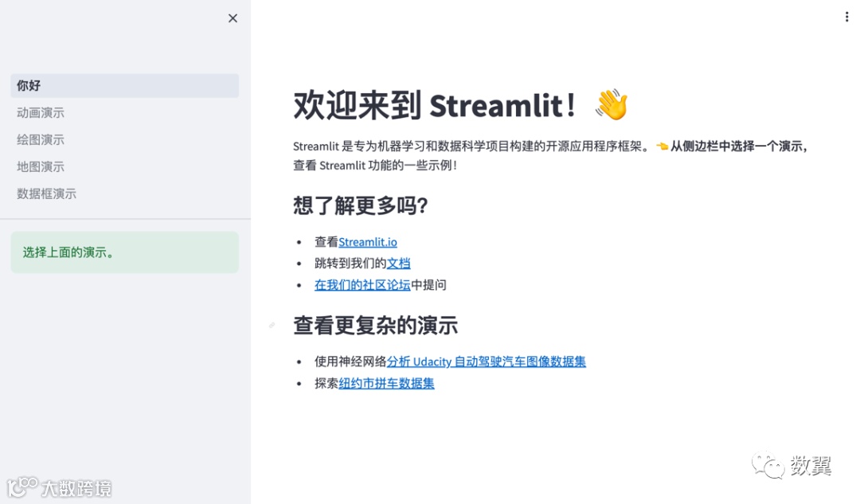The height and width of the screenshot is (504, 860).
Task: Visit the 在我们的社区论坛 link
Action: coord(362,284)
